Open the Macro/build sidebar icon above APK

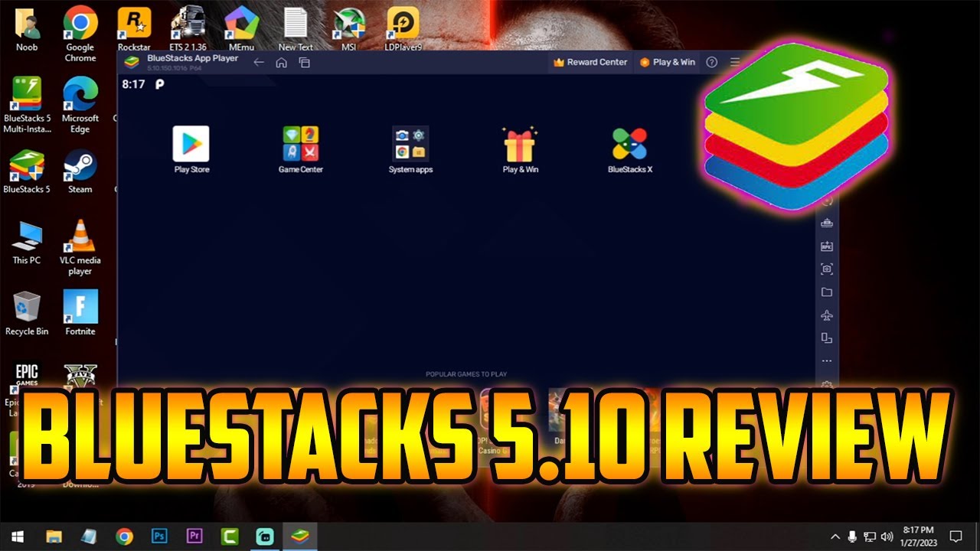(827, 223)
